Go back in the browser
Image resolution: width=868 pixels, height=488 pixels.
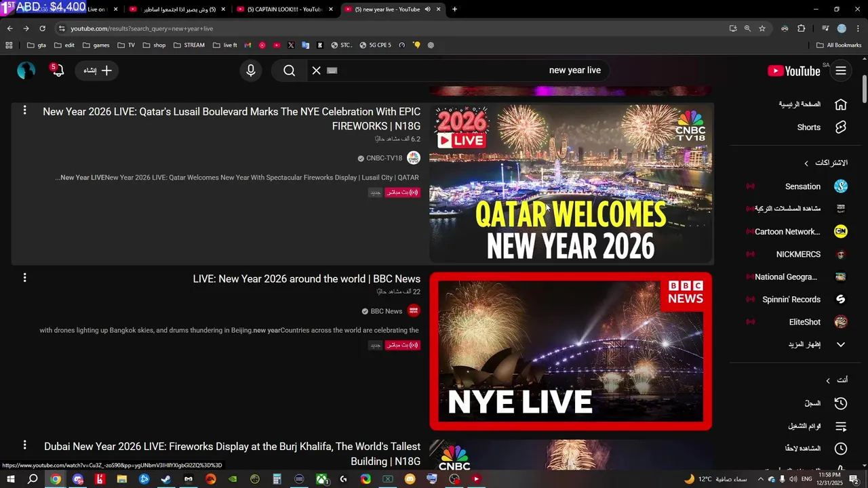(9, 28)
